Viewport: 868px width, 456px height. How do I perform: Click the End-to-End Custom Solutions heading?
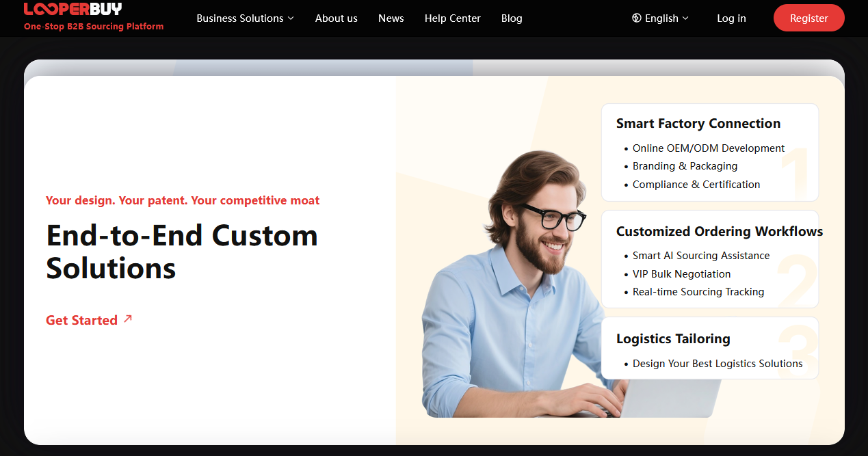[182, 252]
